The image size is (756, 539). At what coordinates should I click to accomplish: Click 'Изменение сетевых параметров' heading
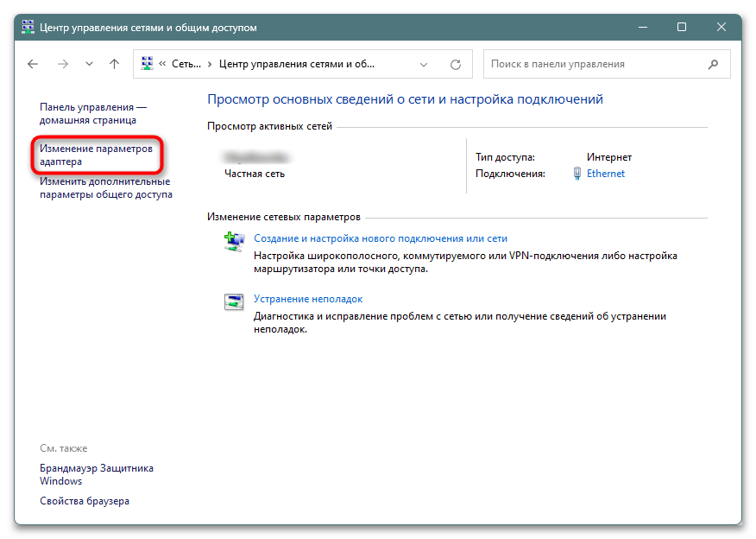tap(283, 217)
